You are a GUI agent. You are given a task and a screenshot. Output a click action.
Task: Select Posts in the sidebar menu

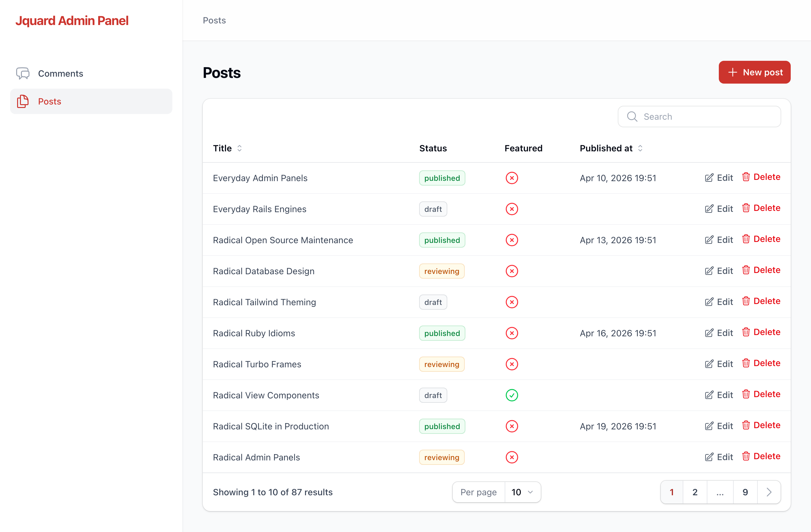tap(91, 101)
